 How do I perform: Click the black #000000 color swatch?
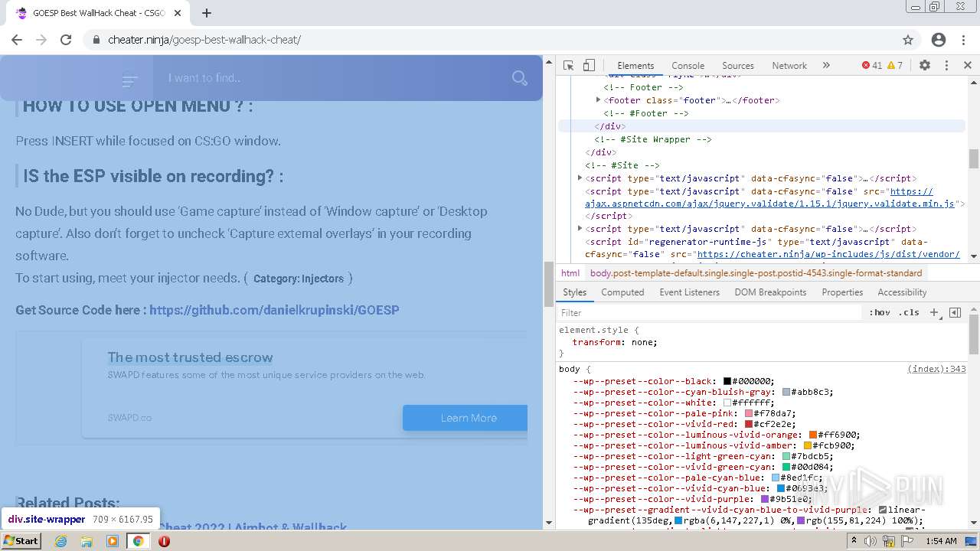pyautogui.click(x=727, y=381)
